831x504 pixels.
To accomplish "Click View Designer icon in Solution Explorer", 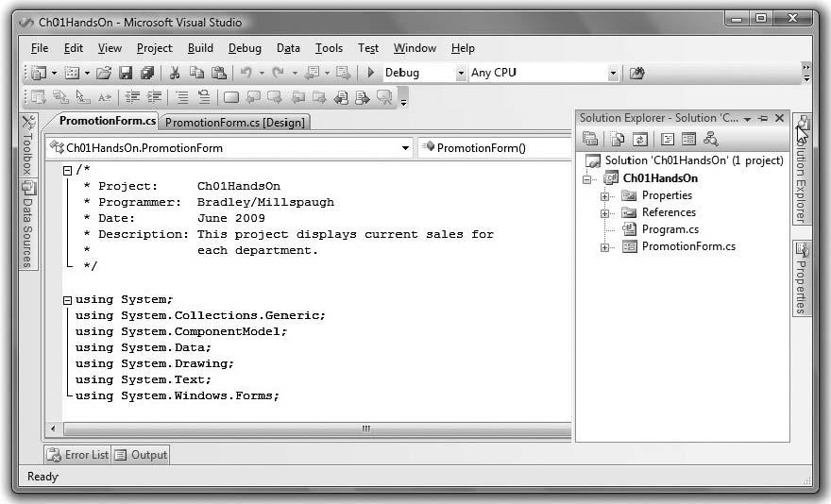I will [x=689, y=139].
